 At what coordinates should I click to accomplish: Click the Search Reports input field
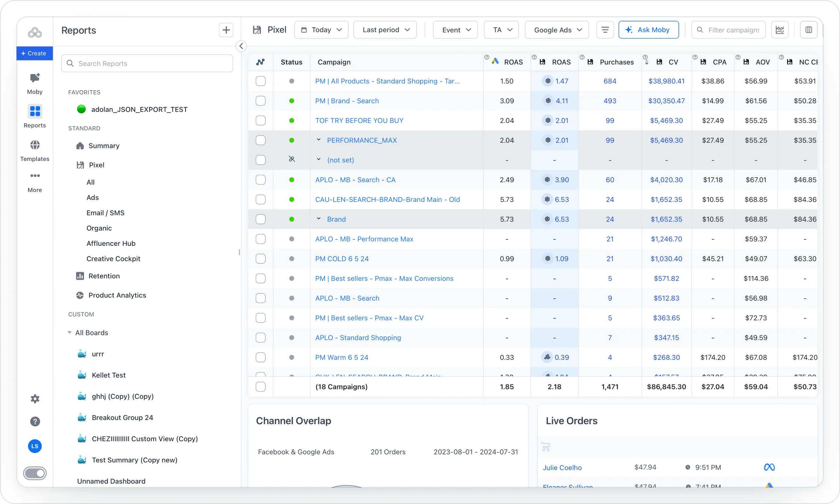(147, 64)
